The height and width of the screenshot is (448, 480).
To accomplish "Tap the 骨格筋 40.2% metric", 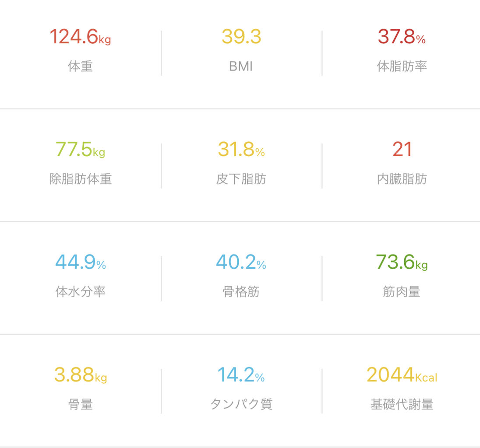I will click(241, 278).
